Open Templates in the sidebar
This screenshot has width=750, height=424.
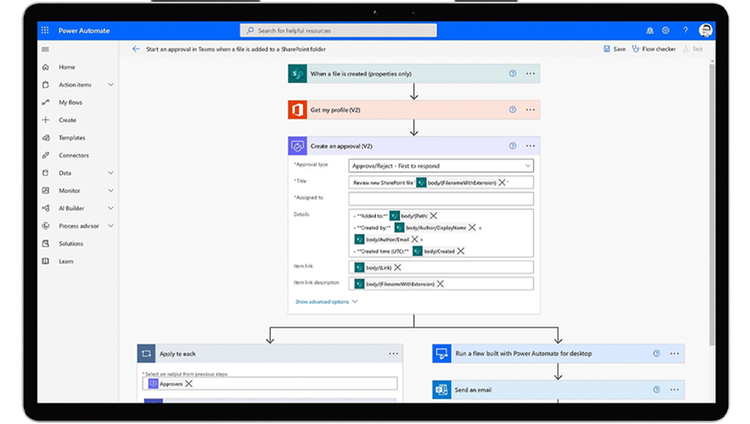(72, 138)
